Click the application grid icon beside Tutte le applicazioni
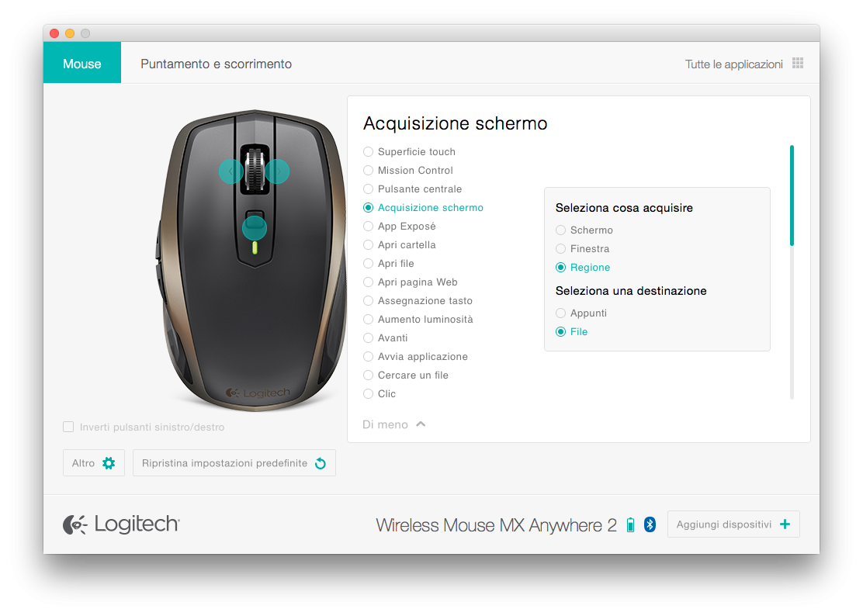The image size is (863, 616). click(798, 64)
